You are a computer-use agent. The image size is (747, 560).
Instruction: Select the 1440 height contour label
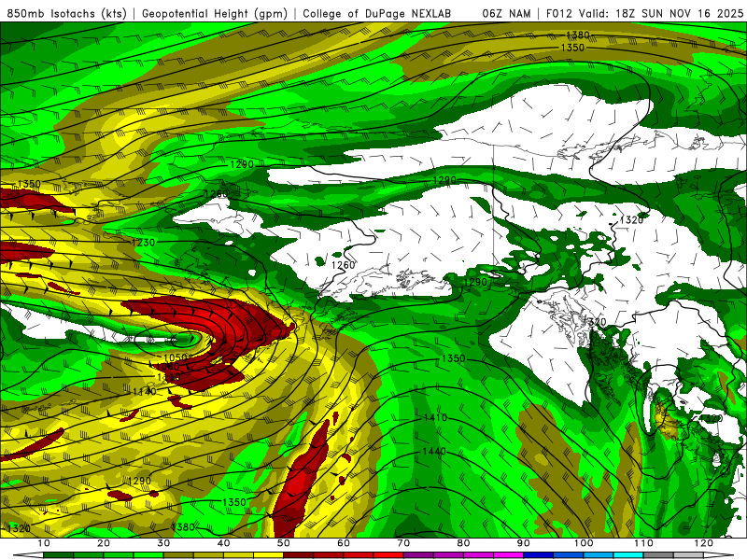[434, 451]
